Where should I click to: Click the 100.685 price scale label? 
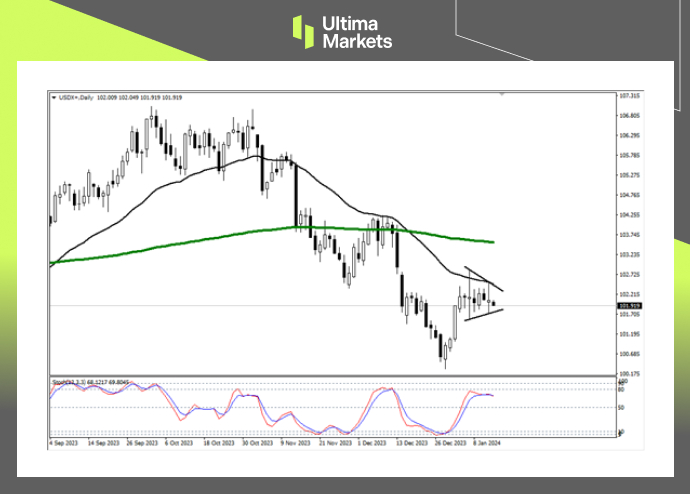click(x=630, y=354)
